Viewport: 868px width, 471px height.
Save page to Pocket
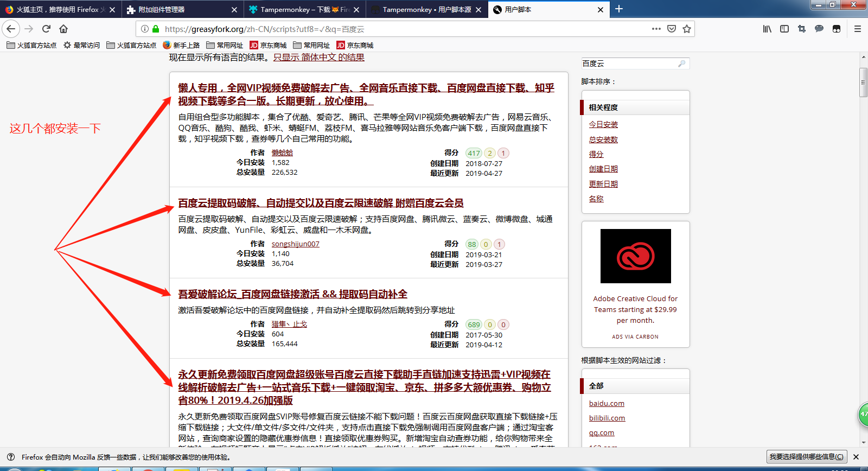pyautogui.click(x=672, y=29)
